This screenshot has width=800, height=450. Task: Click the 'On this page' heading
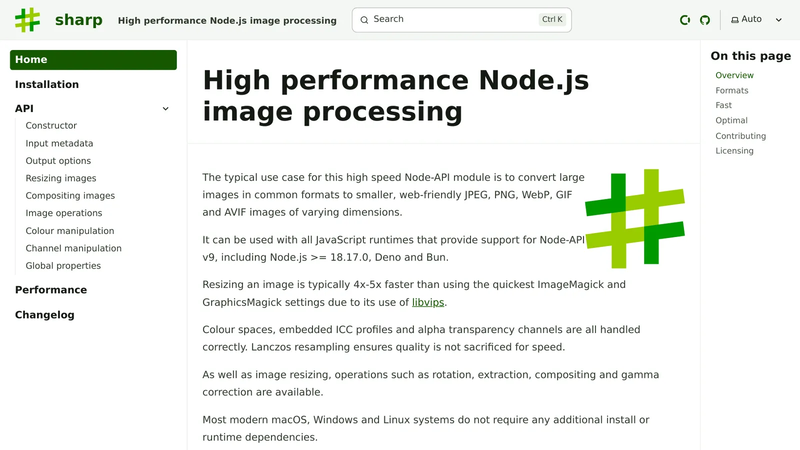(751, 56)
